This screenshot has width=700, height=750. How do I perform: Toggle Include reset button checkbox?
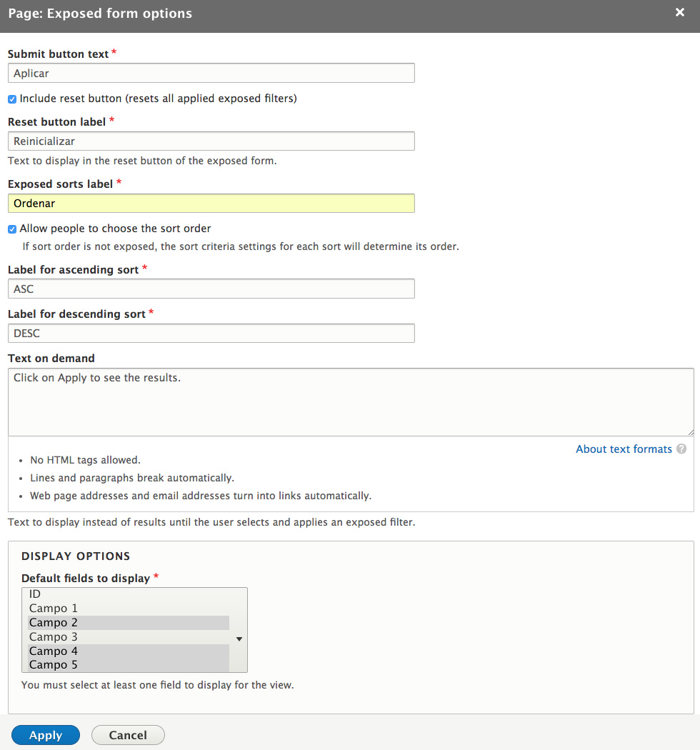coord(12,99)
